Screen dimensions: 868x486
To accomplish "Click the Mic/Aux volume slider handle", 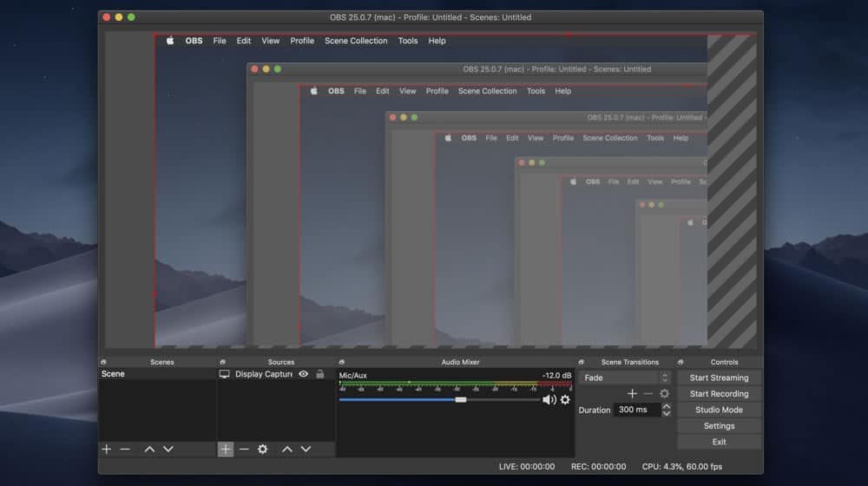I will 461,400.
